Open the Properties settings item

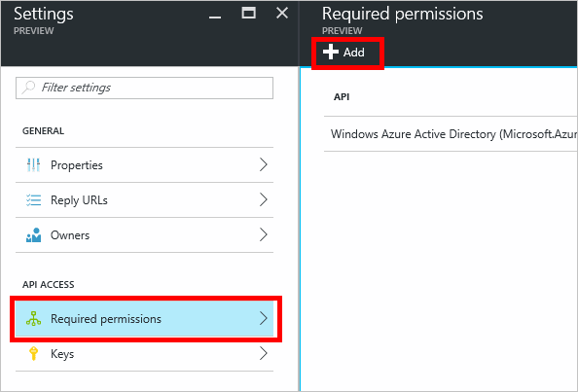(144, 164)
